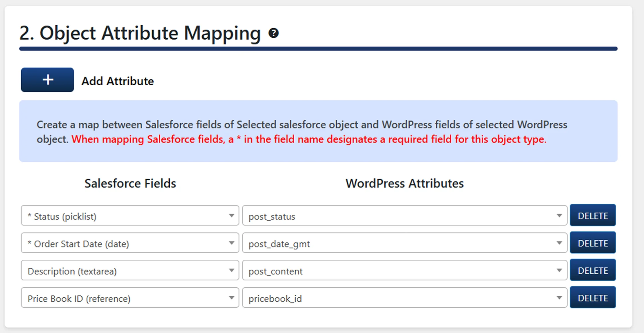Click the red required field notice text
Screen dimensions: 644x333
coord(309,139)
